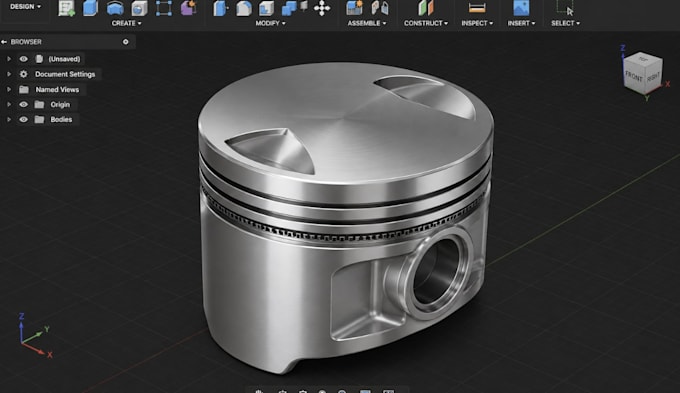Viewport: 680px width, 393px height.
Task: Open the DESIGN workspace dropdown
Action: pos(25,7)
